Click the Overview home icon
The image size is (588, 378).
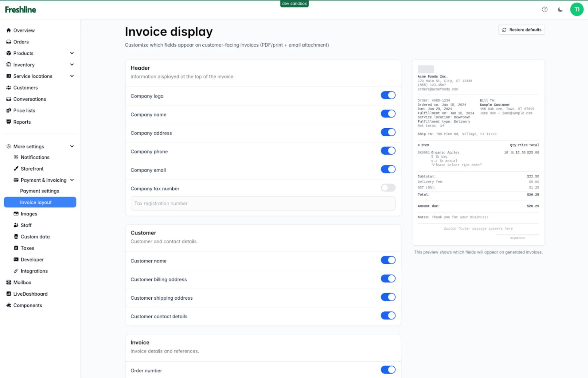point(9,30)
